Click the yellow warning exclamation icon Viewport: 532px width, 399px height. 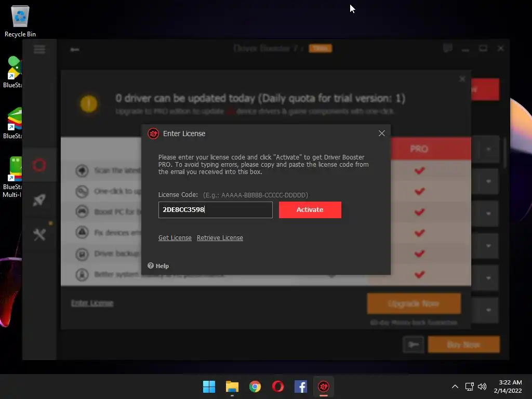(88, 104)
